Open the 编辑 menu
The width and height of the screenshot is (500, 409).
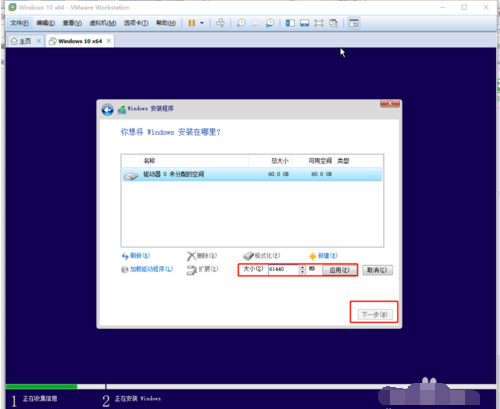click(46, 23)
